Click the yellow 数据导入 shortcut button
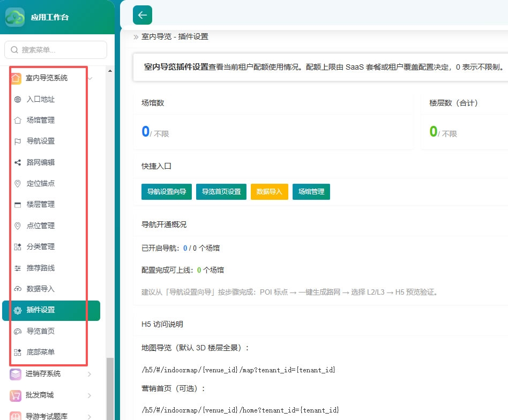This screenshot has height=420, width=508. pyautogui.click(x=269, y=192)
